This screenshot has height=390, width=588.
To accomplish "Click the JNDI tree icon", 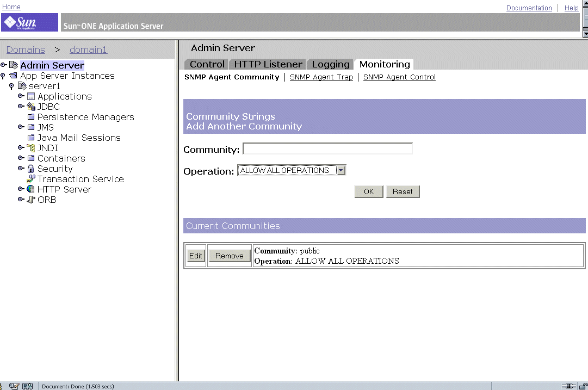I will (x=31, y=147).
